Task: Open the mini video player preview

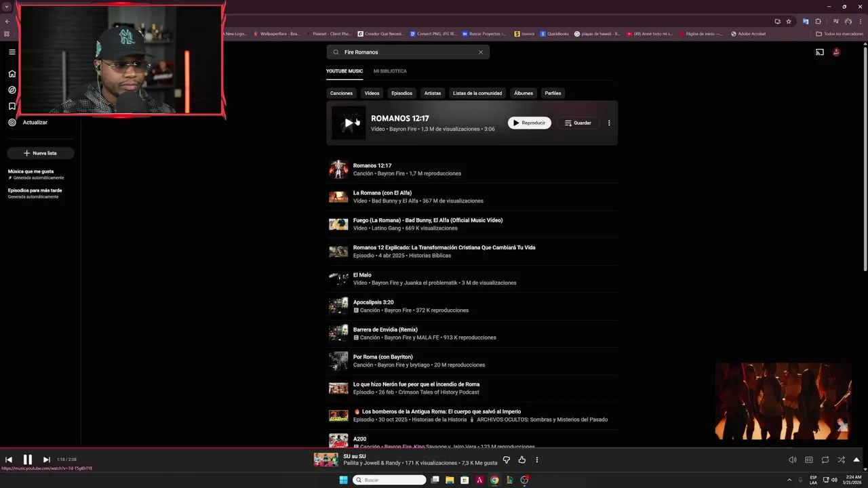Action: tap(783, 401)
